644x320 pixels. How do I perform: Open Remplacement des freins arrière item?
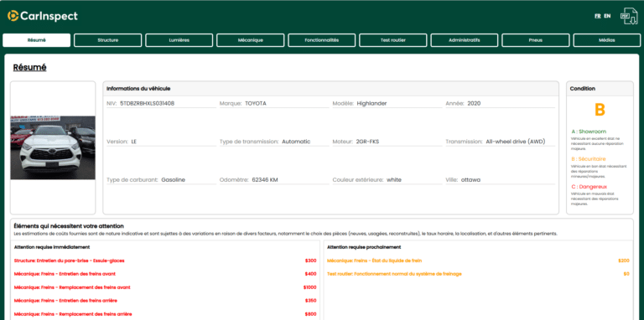point(73,314)
